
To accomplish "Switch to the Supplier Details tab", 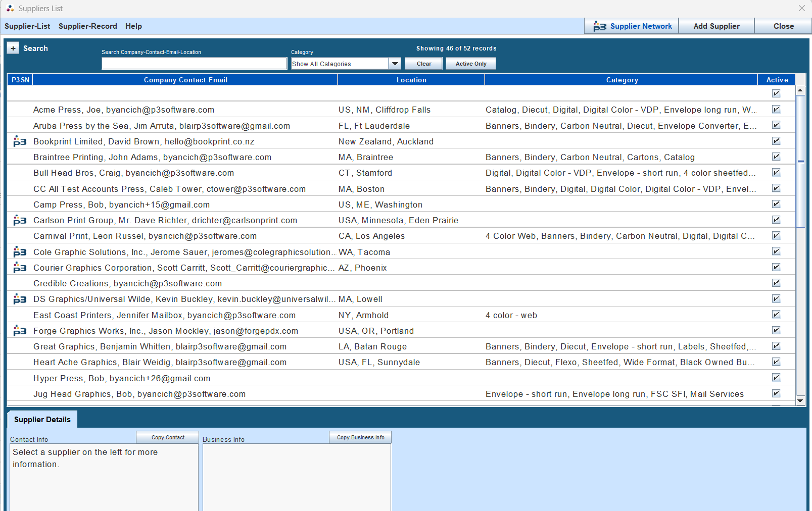I will pos(42,419).
